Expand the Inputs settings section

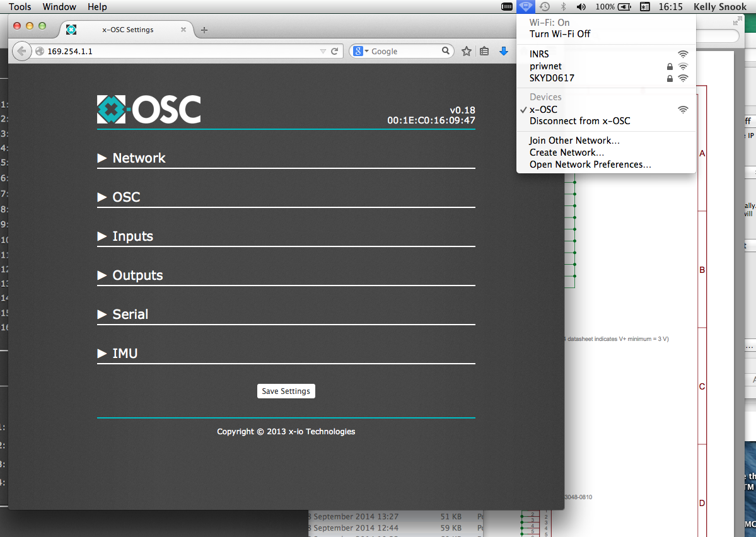pyautogui.click(x=125, y=236)
